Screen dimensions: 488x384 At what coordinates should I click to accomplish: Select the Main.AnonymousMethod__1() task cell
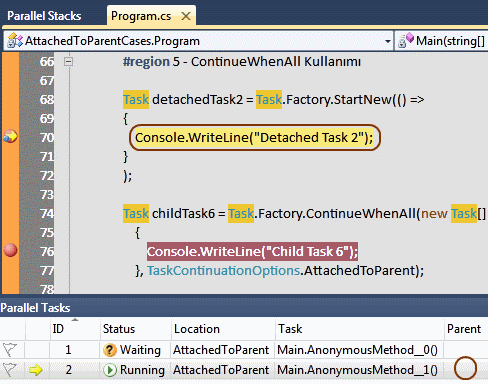357,370
